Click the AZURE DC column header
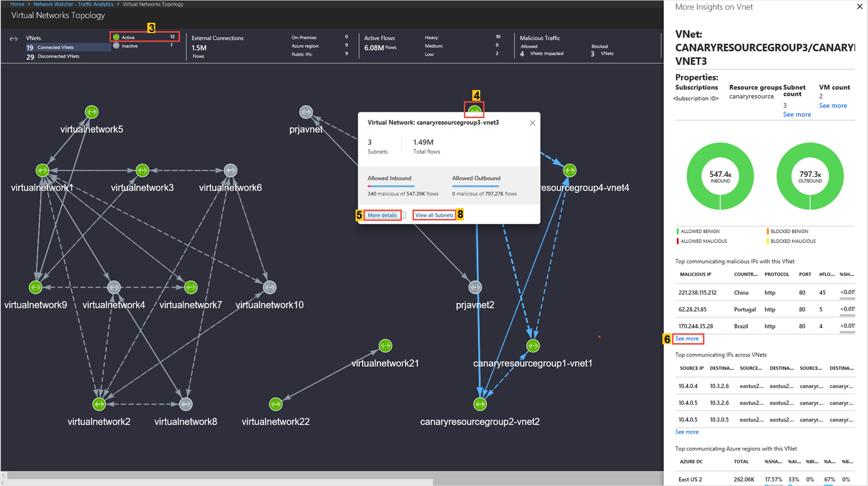Screen dimensions: 868x486 click(691, 462)
